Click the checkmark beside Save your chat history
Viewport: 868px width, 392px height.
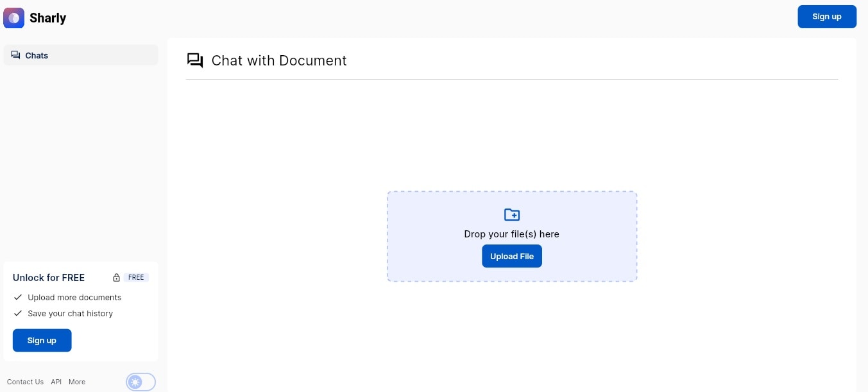pos(18,313)
